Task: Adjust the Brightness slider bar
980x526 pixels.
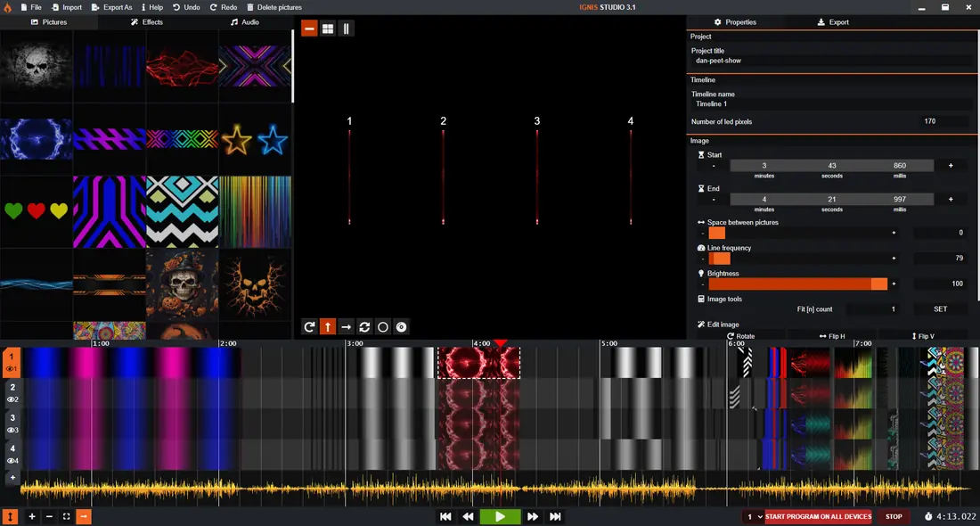Action: [797, 284]
